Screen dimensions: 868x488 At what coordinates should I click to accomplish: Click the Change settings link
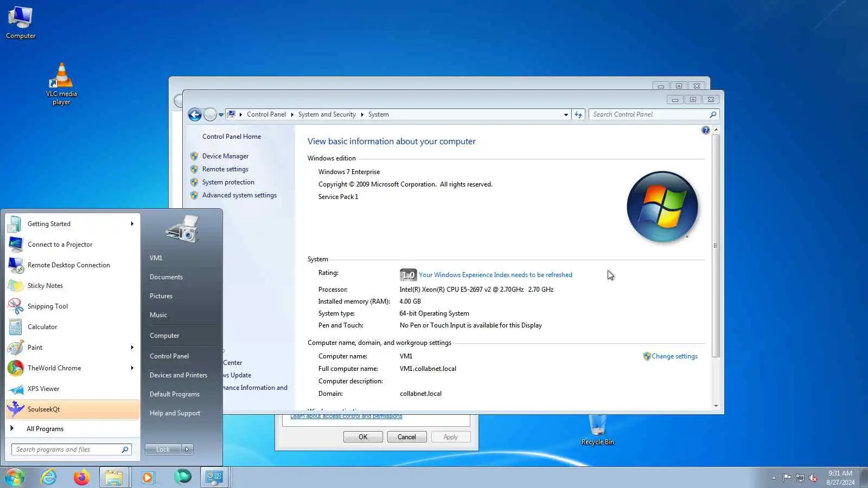click(x=674, y=356)
